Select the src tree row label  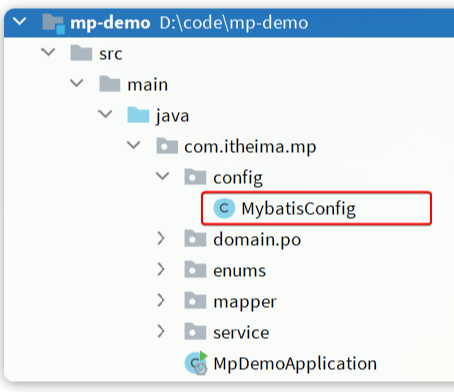(111, 54)
